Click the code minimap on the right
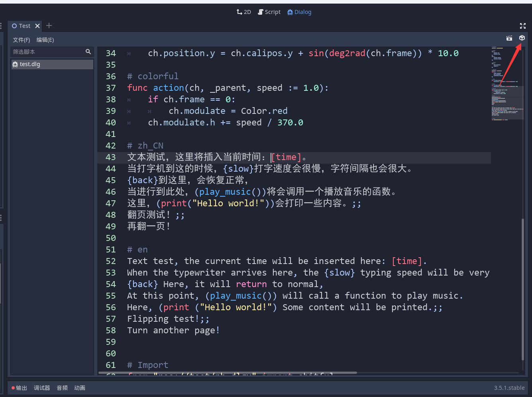 [x=506, y=84]
